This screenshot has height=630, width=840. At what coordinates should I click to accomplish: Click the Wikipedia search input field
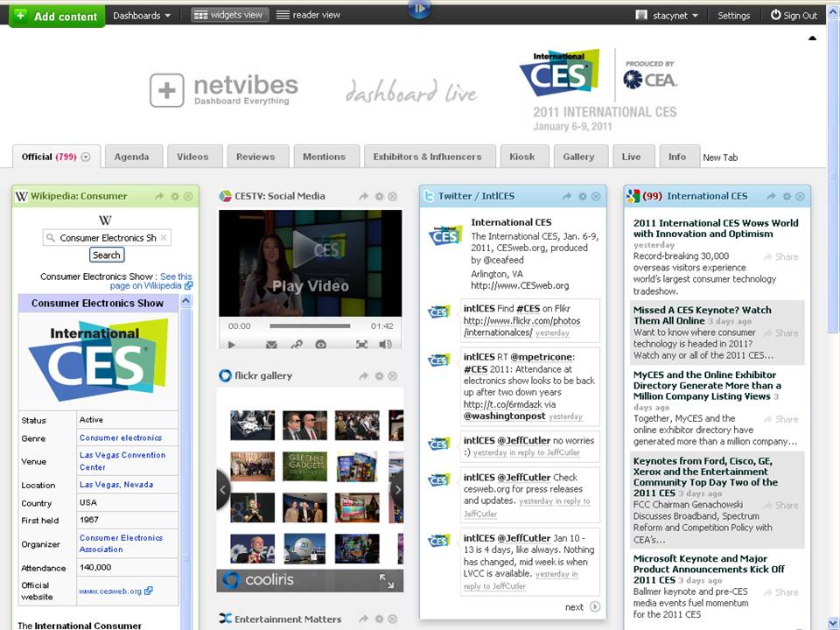coord(107,238)
